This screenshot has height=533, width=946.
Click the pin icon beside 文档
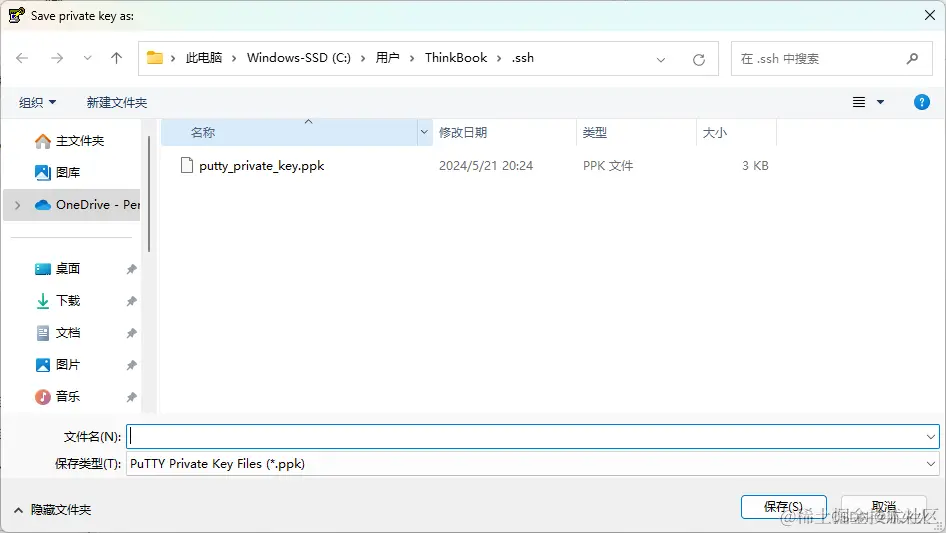pyautogui.click(x=131, y=333)
